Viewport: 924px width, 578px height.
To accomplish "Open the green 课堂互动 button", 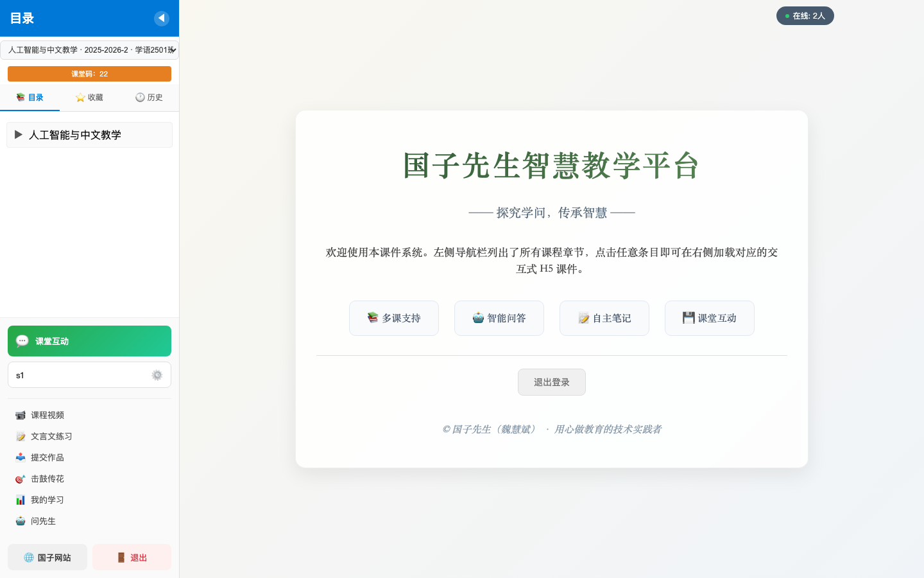I will click(x=89, y=341).
